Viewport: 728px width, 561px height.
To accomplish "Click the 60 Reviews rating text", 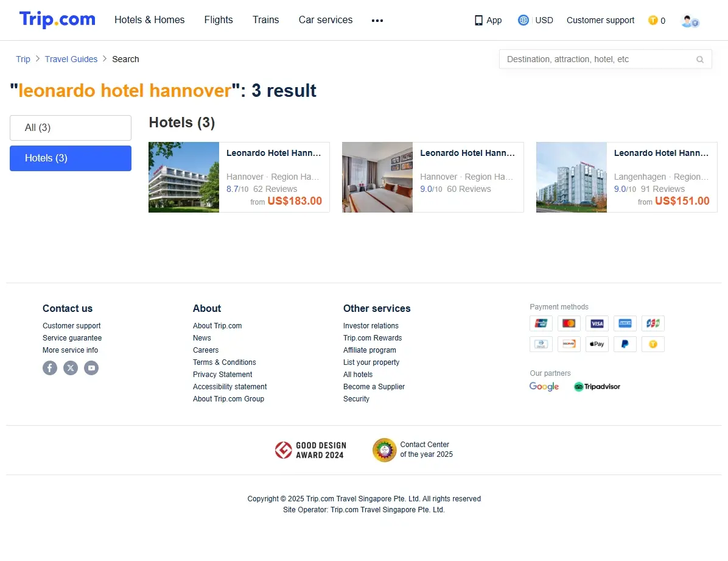I will pyautogui.click(x=469, y=189).
